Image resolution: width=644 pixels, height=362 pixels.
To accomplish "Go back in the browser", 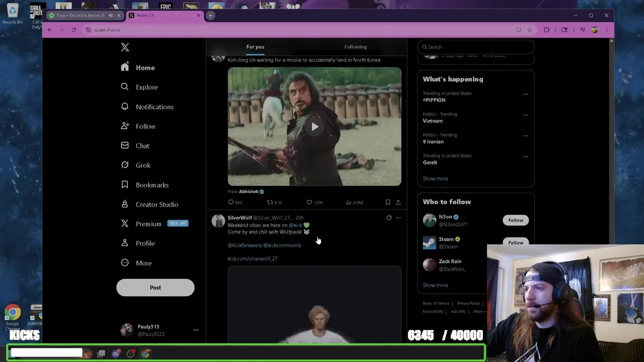I will pos(49,30).
